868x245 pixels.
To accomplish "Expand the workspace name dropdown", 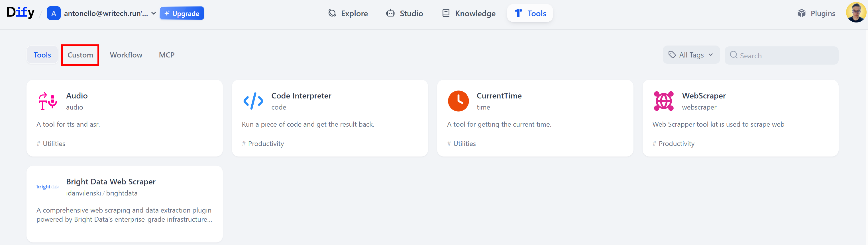I will point(153,13).
